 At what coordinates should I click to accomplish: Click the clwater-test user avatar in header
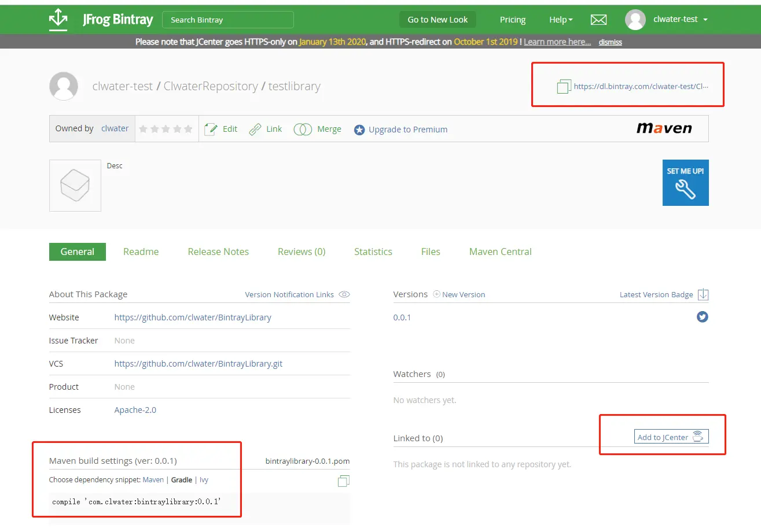(x=635, y=20)
